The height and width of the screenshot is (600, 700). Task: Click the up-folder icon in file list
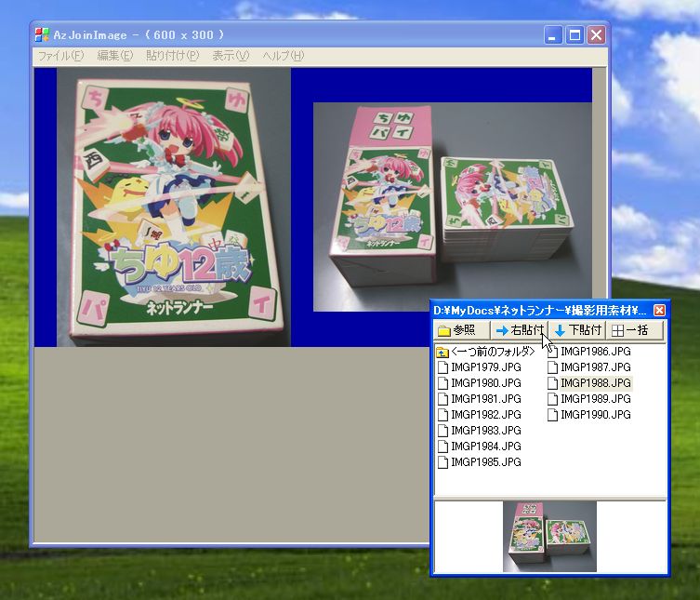pyautogui.click(x=442, y=352)
